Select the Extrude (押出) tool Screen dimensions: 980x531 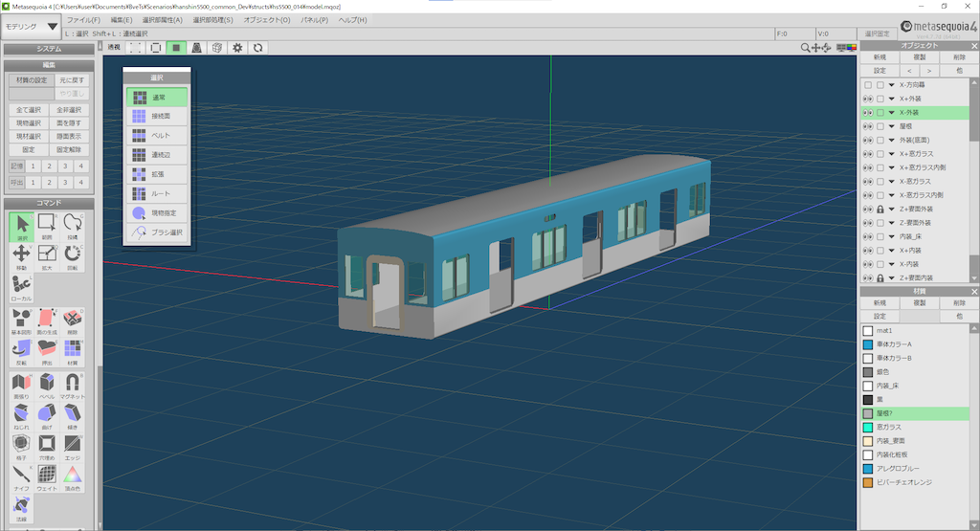tap(47, 352)
